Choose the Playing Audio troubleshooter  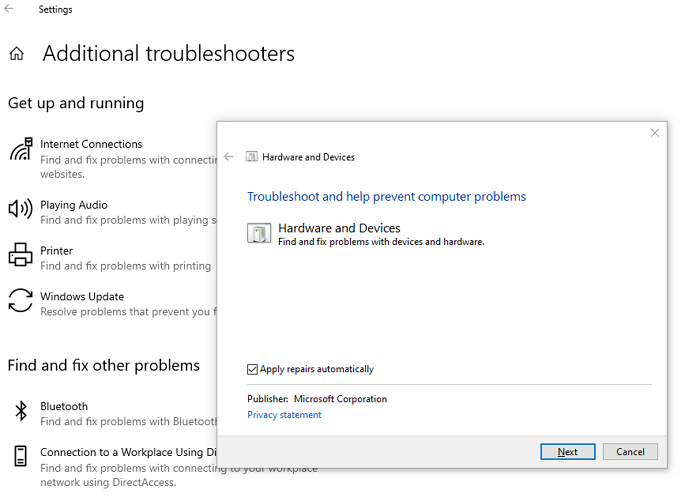pos(73,205)
